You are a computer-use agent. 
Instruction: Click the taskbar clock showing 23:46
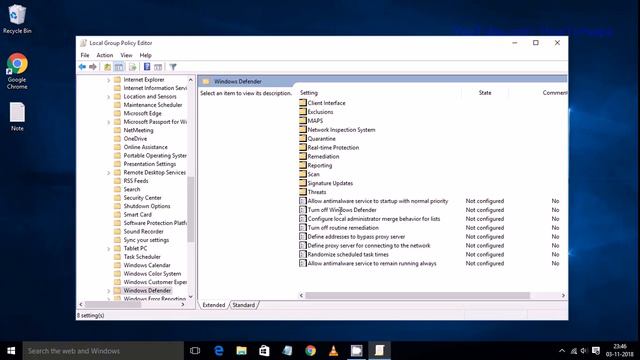(x=620, y=351)
